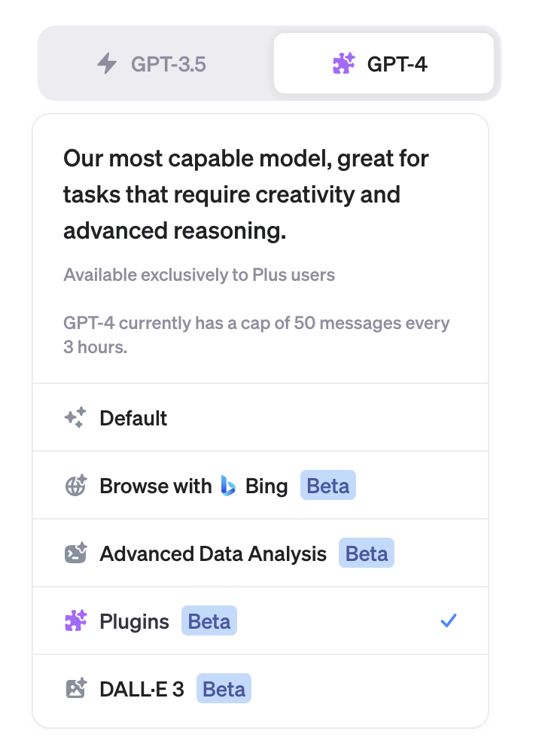The image size is (536, 756).
Task: Click the Beta badge beside Advanced Data Analysis
Action: click(366, 554)
